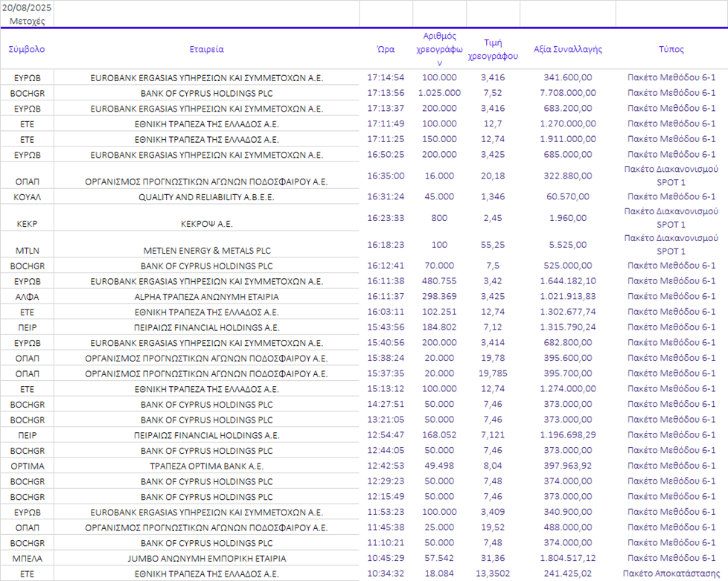The image size is (728, 581).
Task: Click the Αριθμός χρεογράφων column header
Action: 439,49
